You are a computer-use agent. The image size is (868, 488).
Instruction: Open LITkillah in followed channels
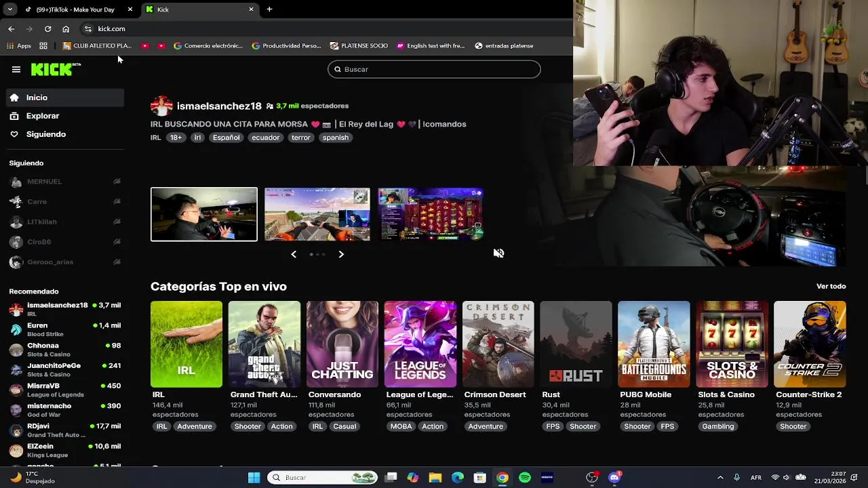(66, 222)
